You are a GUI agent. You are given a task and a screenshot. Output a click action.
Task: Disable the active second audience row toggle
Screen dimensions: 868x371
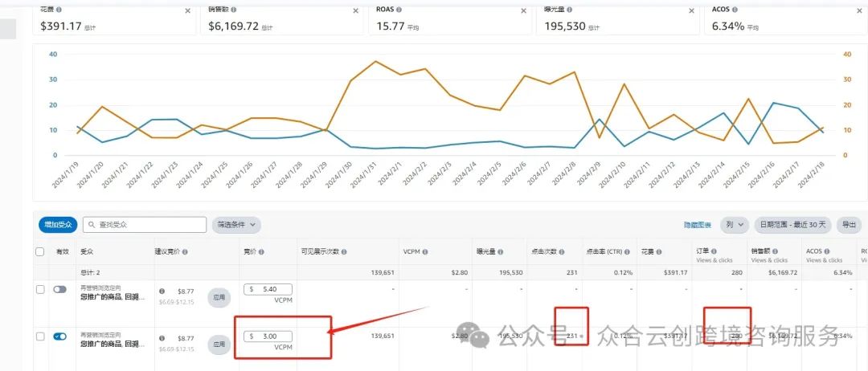[x=59, y=336]
